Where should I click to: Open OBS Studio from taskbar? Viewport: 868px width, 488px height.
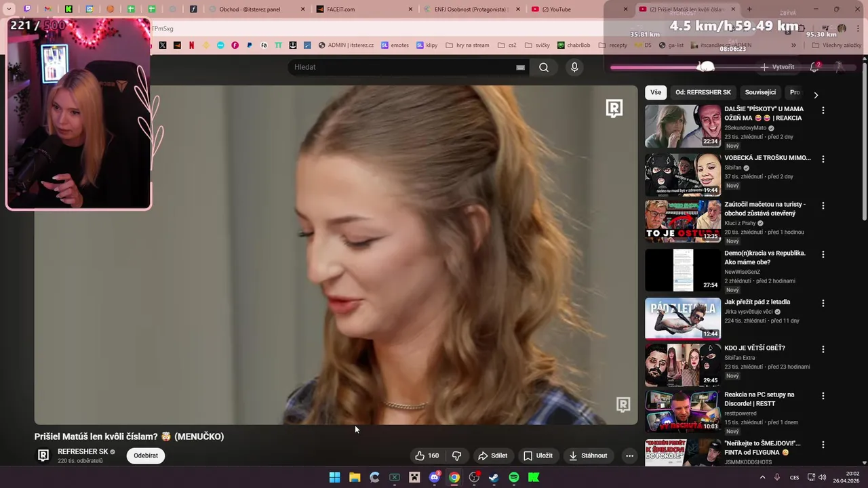pos(474,477)
